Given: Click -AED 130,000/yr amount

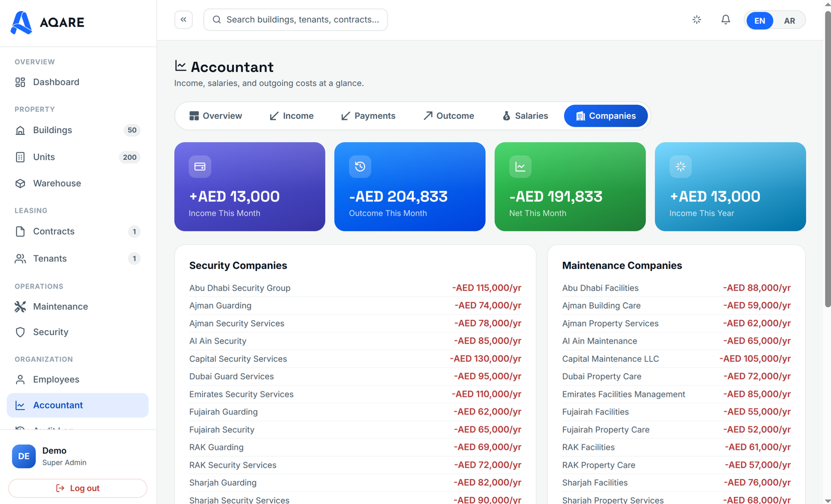Looking at the screenshot, I should pyautogui.click(x=486, y=359).
